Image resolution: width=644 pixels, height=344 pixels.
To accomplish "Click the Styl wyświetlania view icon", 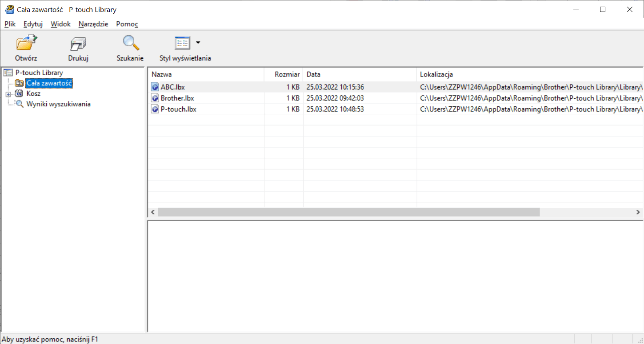I will click(182, 43).
